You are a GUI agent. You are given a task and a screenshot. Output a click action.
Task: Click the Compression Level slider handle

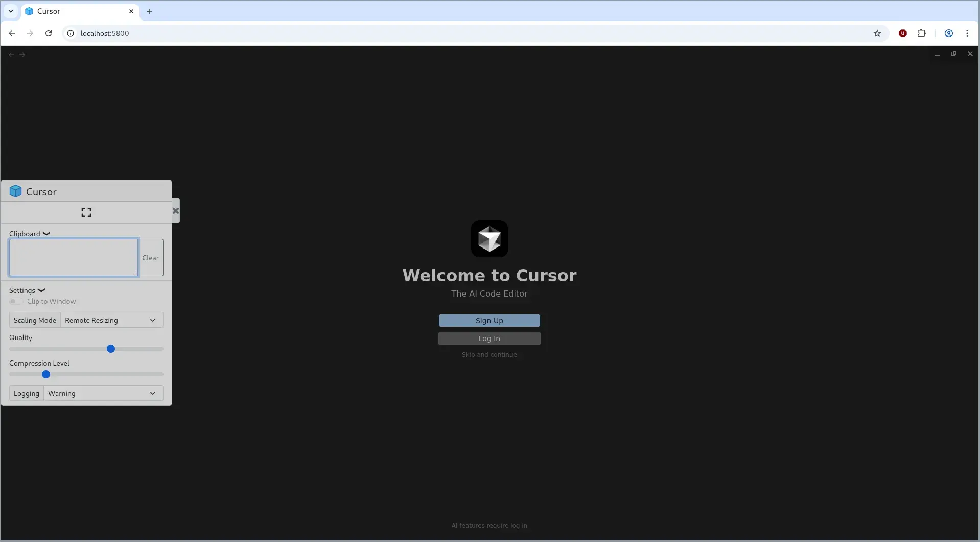point(46,374)
